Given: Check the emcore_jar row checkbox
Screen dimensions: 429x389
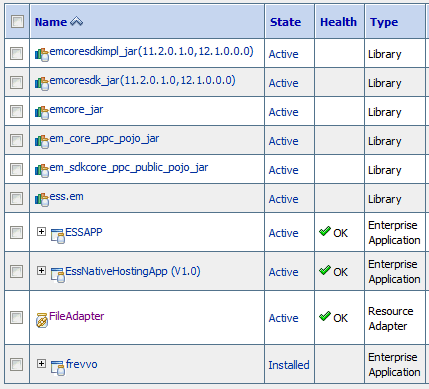Looking at the screenshot, I should pos(17,111).
